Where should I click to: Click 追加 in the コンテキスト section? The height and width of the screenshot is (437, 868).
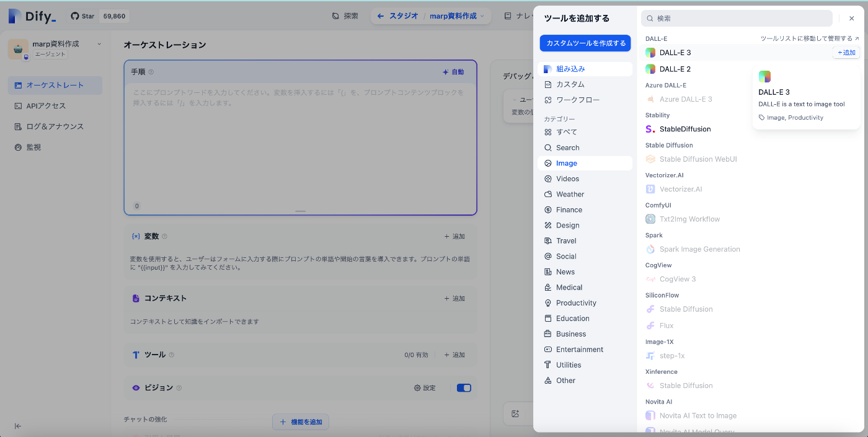(x=454, y=298)
